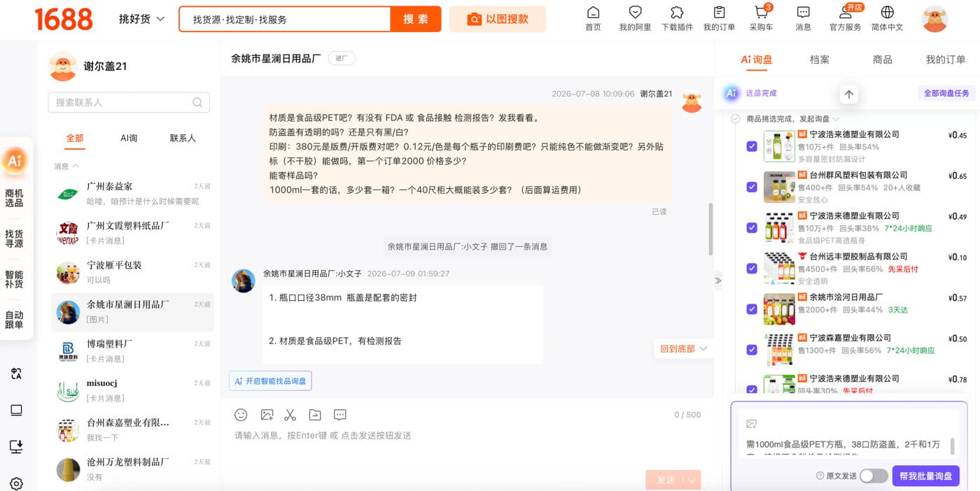Image resolution: width=980 pixels, height=491 pixels.
Task: Open 智能补货 in left sidebar
Action: coord(14,279)
